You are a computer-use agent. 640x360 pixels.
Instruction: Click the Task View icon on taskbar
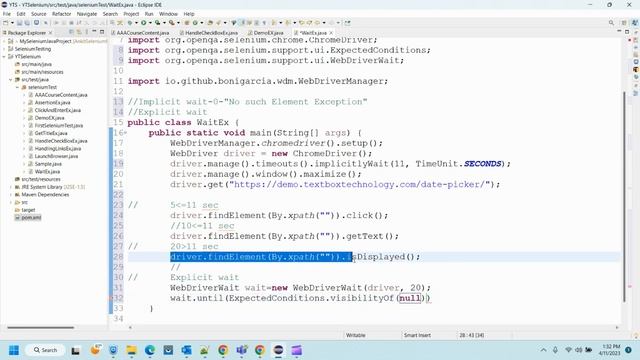click(x=76, y=350)
